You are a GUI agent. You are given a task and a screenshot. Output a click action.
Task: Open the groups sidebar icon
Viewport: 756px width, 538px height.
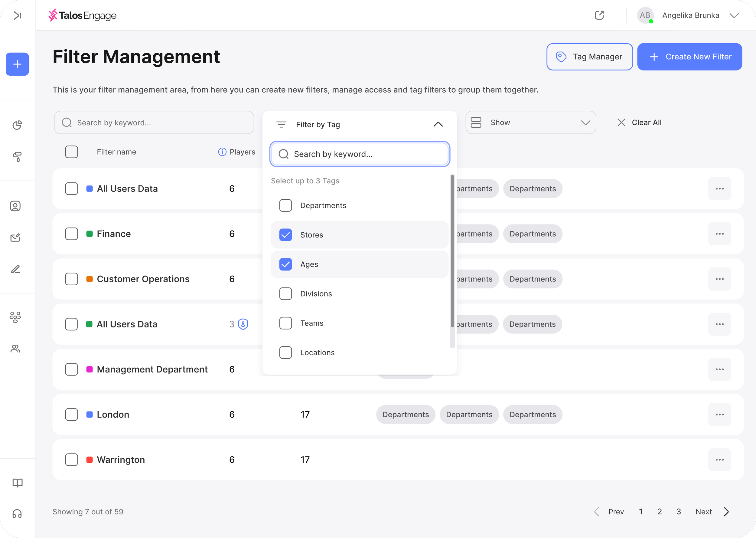click(15, 317)
